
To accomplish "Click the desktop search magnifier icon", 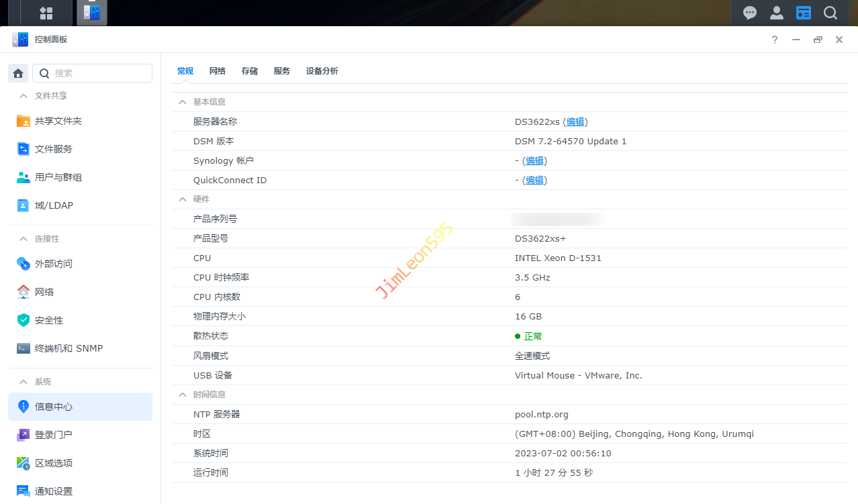I will [830, 13].
